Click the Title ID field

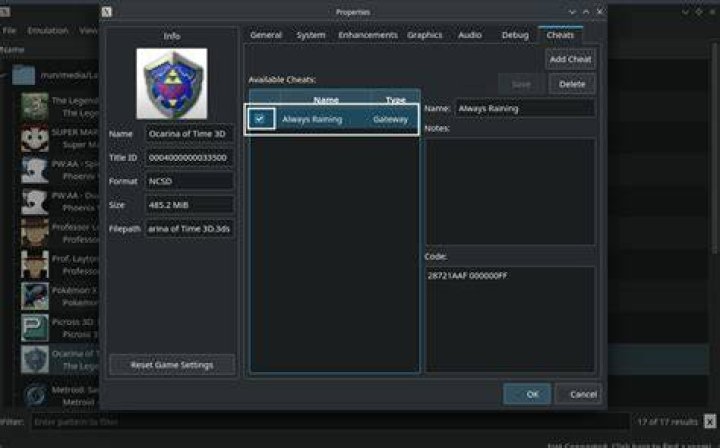tap(189, 157)
